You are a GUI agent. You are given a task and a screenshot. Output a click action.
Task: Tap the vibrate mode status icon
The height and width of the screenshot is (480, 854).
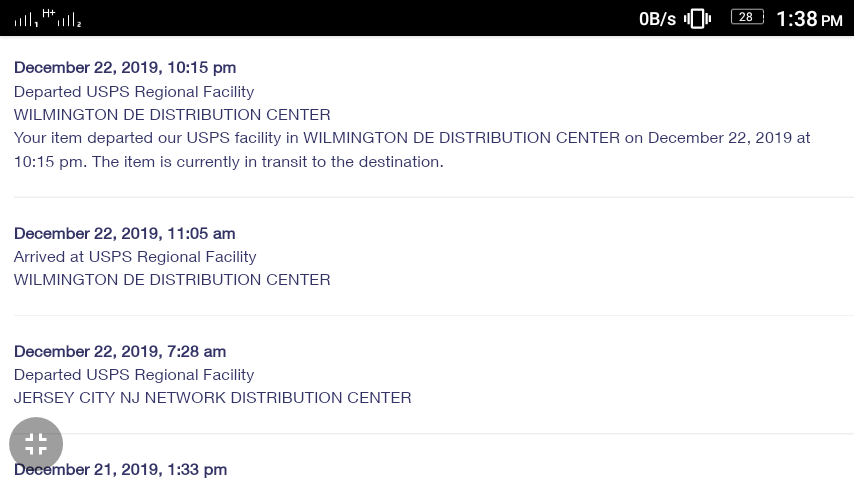click(697, 19)
